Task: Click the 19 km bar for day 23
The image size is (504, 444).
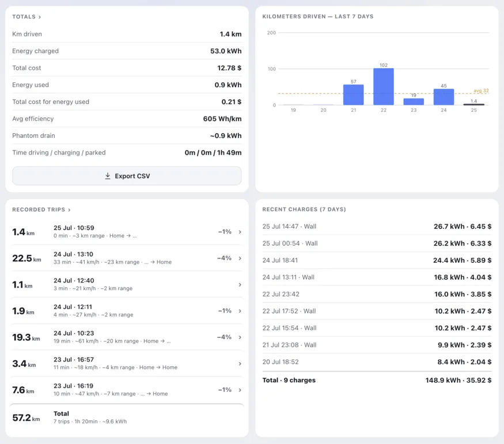Action: pyautogui.click(x=414, y=101)
